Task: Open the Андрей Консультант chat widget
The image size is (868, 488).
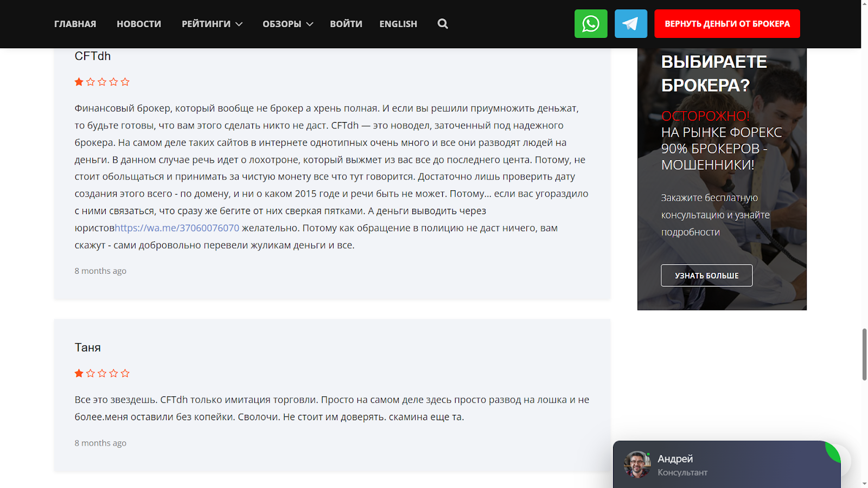Action: (x=727, y=465)
